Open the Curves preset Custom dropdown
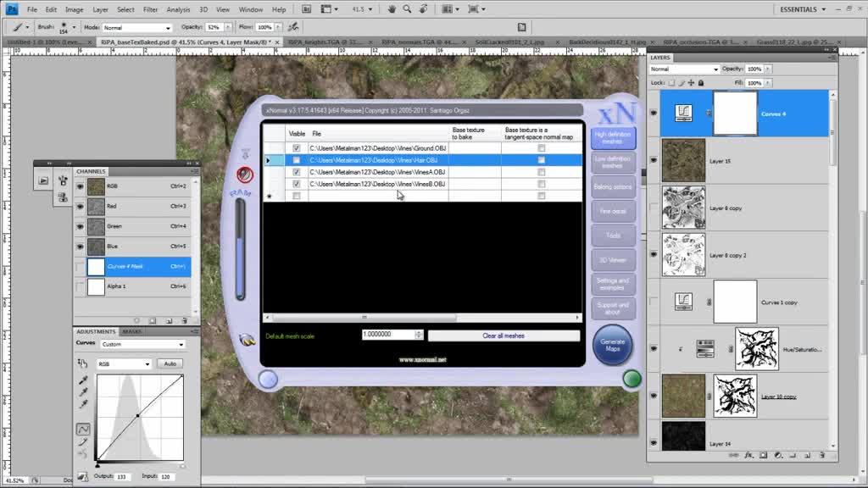The image size is (868, 488). (x=142, y=344)
